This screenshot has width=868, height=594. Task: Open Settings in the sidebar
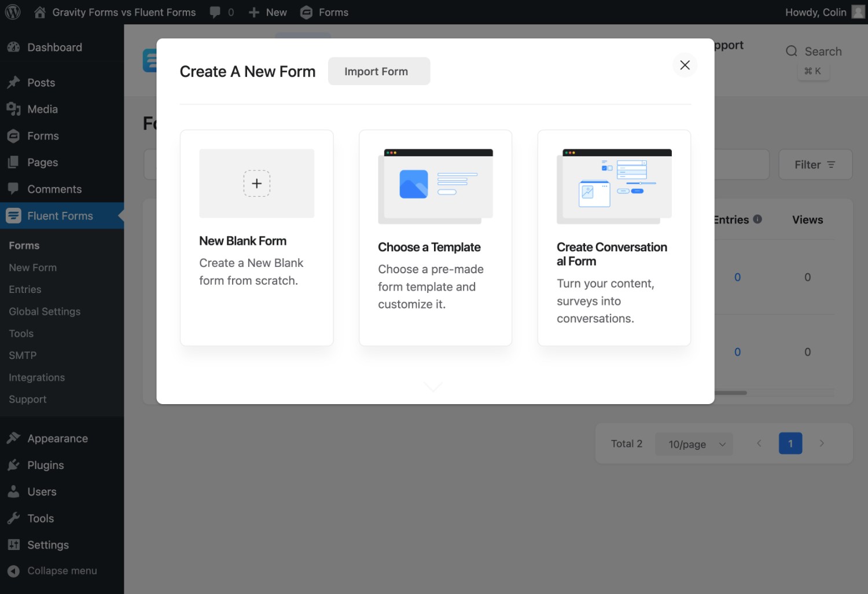tap(47, 545)
